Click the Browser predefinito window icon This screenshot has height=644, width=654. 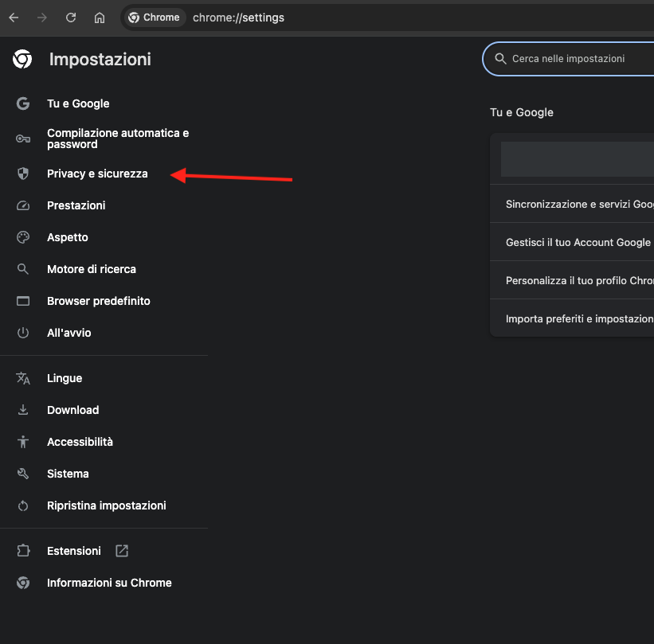pos(23,301)
